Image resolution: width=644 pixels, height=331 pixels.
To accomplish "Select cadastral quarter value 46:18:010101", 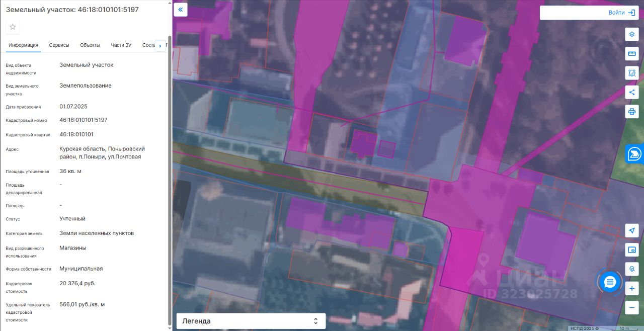I will point(76,135).
